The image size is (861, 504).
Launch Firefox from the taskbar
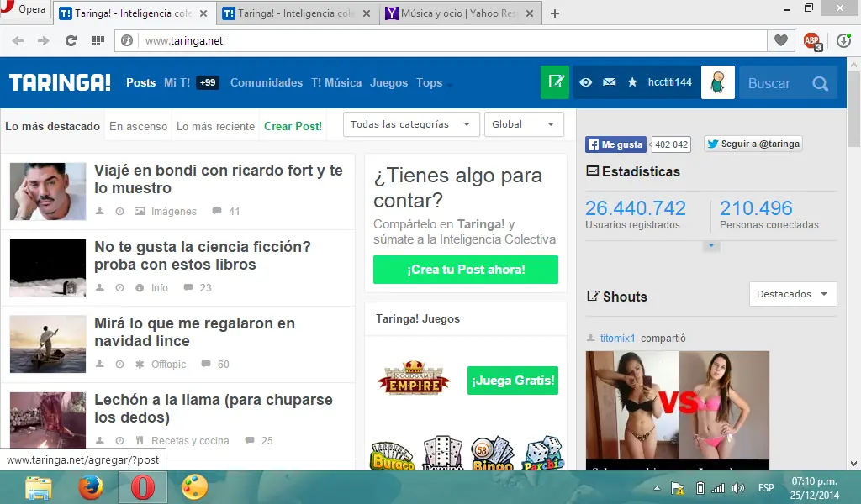point(91,487)
